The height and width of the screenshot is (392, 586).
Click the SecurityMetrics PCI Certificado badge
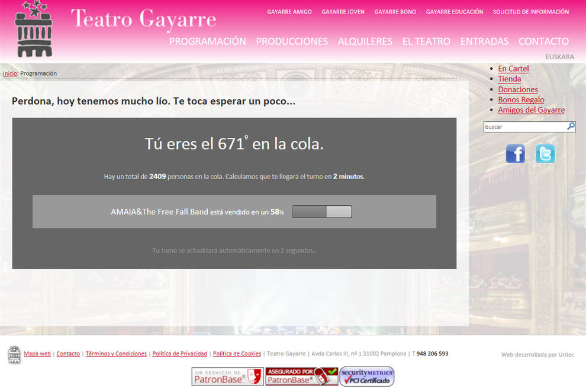coord(367,376)
